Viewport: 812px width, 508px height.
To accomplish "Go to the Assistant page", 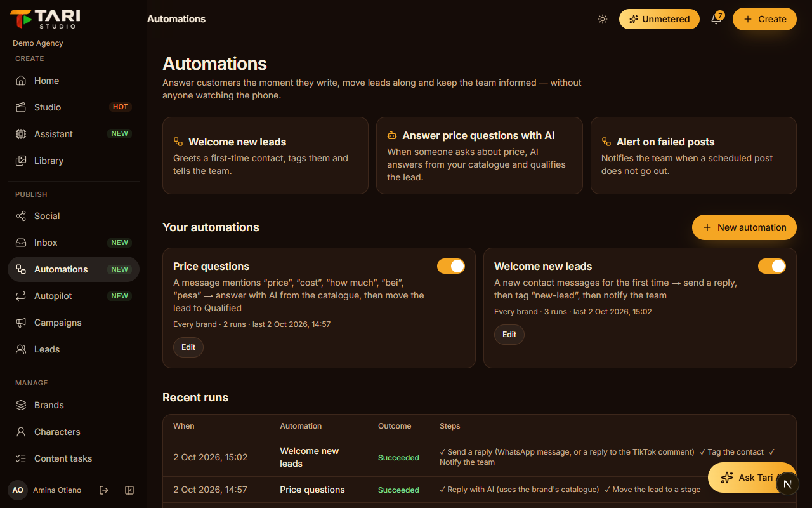I will (x=74, y=134).
